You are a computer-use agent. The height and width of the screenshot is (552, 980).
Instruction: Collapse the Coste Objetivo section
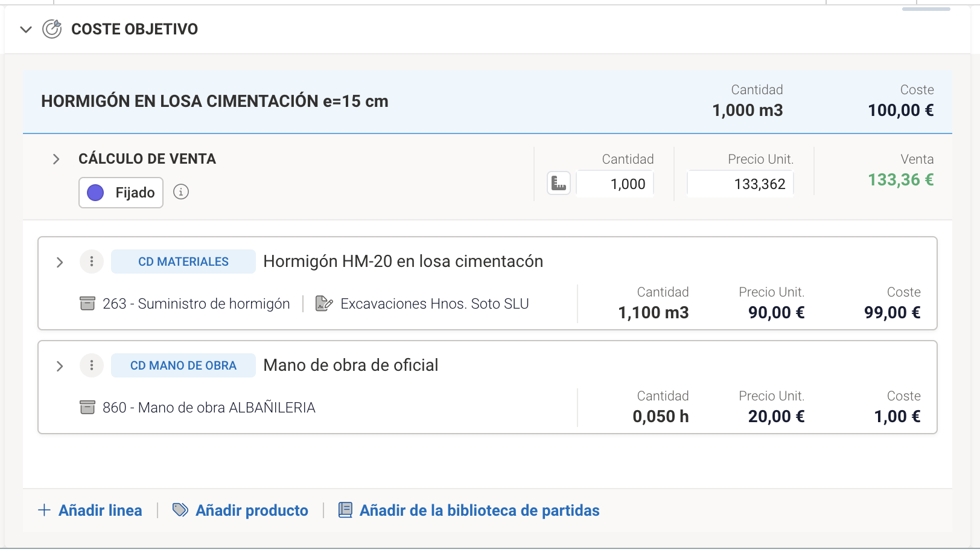(x=26, y=30)
